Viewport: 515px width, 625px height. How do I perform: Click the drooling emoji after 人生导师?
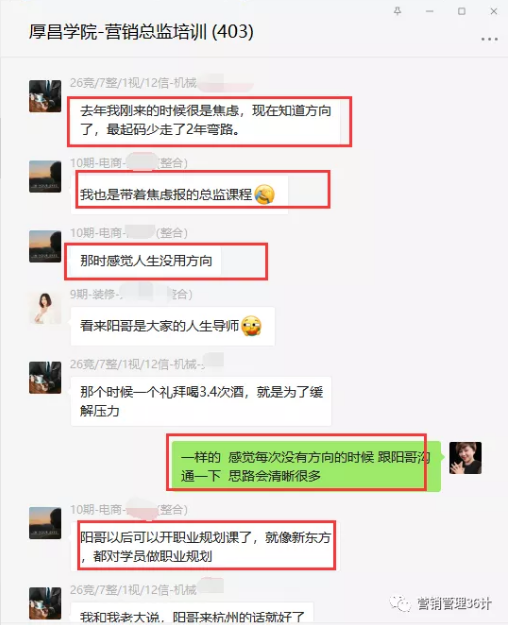pos(251,326)
